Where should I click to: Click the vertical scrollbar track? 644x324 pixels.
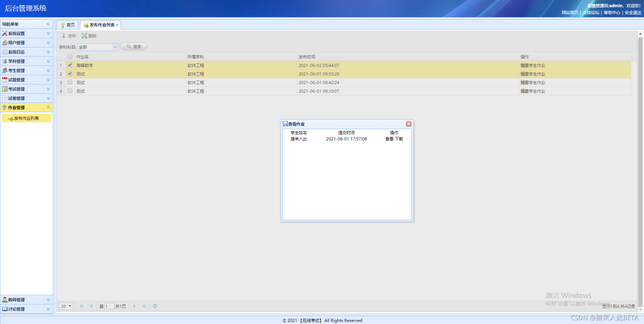click(x=640, y=172)
